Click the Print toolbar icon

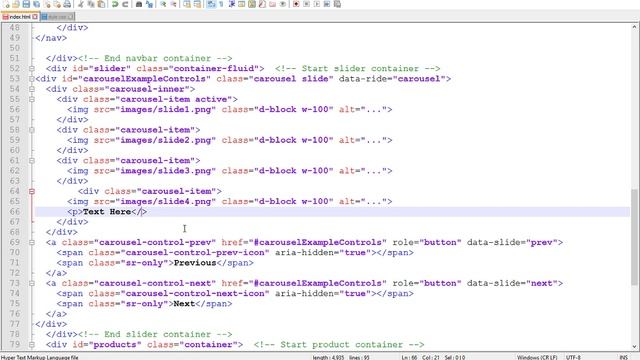67,4
